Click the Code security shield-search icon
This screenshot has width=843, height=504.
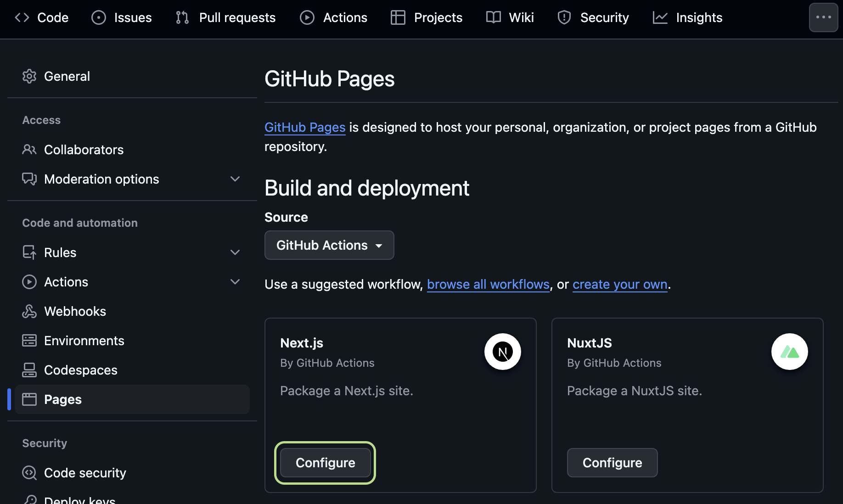pyautogui.click(x=29, y=473)
